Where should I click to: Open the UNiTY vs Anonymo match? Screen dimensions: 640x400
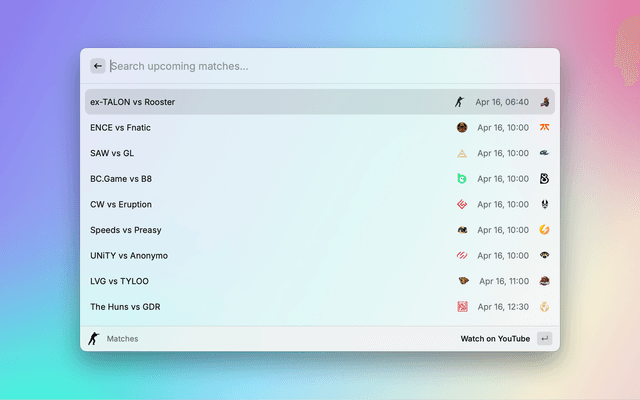[129, 255]
